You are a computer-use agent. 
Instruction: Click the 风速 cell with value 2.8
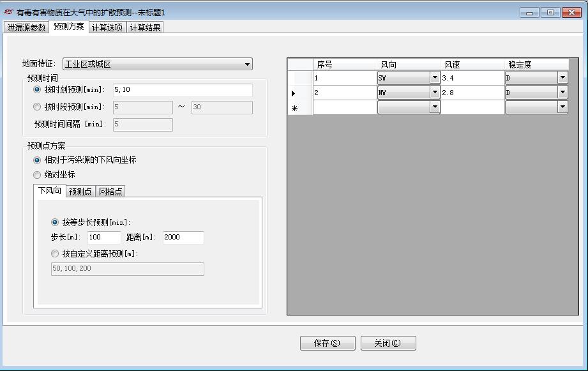[472, 93]
